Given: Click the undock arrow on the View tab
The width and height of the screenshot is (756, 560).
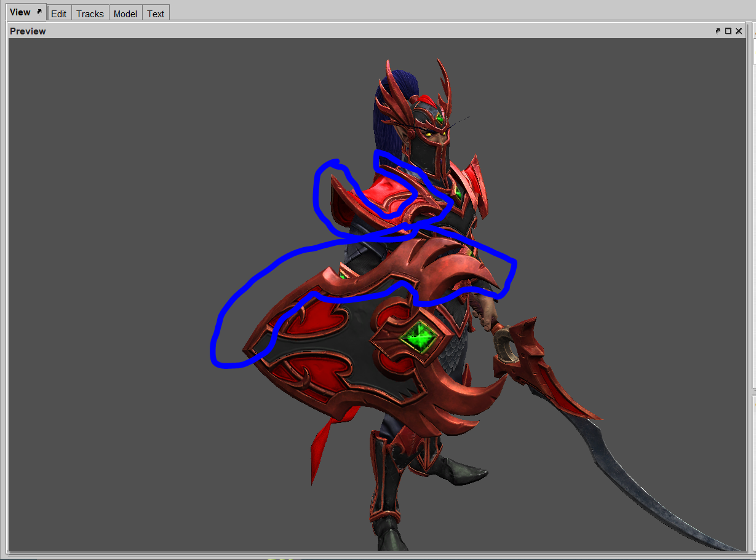Looking at the screenshot, I should point(39,12).
